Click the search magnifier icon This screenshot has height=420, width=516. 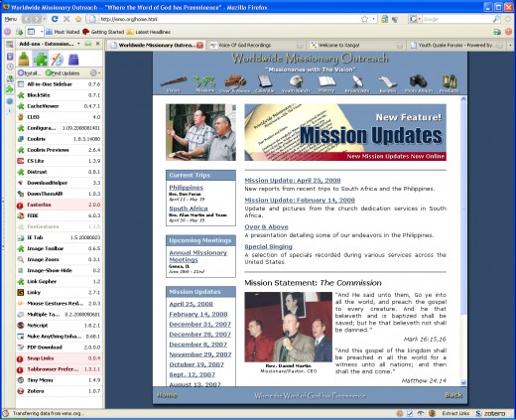496,19
